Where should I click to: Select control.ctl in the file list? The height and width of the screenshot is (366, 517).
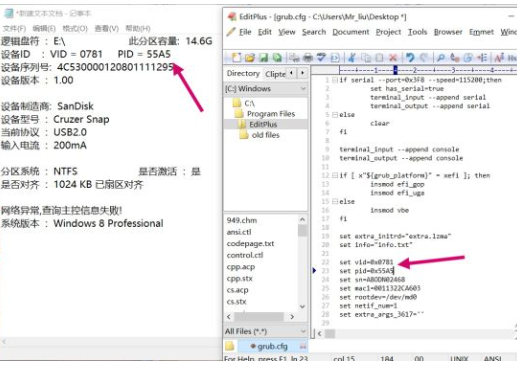point(245,255)
